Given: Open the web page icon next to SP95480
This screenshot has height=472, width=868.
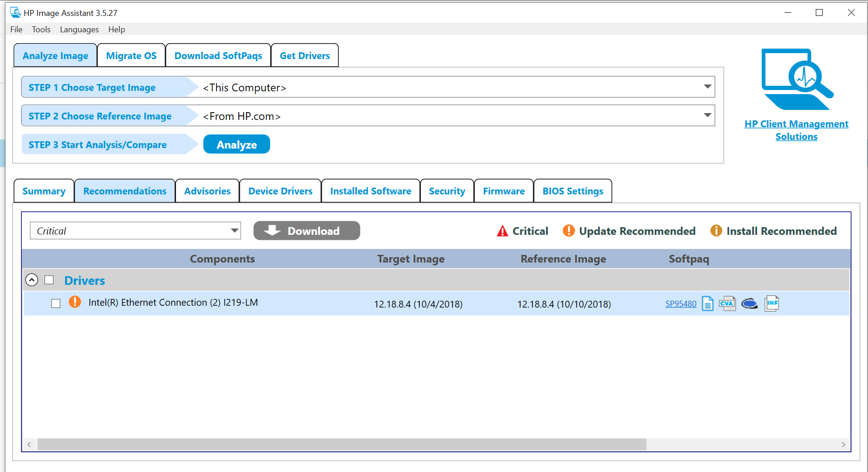Looking at the screenshot, I should pos(749,303).
